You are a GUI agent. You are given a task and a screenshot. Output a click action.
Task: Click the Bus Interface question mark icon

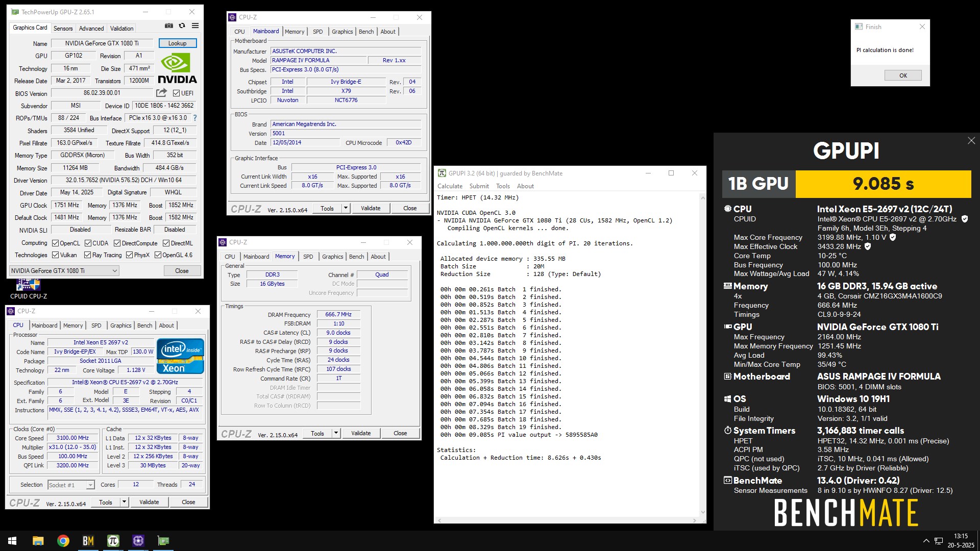pos(195,118)
